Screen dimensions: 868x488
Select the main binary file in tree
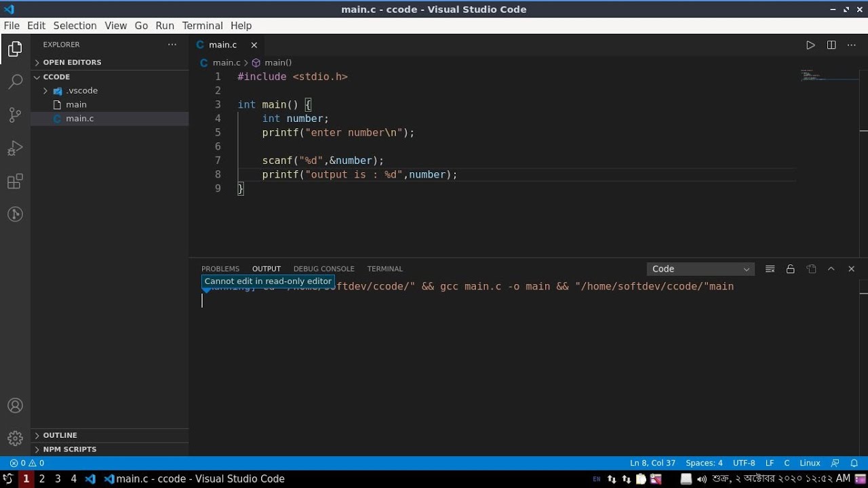(x=110, y=105)
